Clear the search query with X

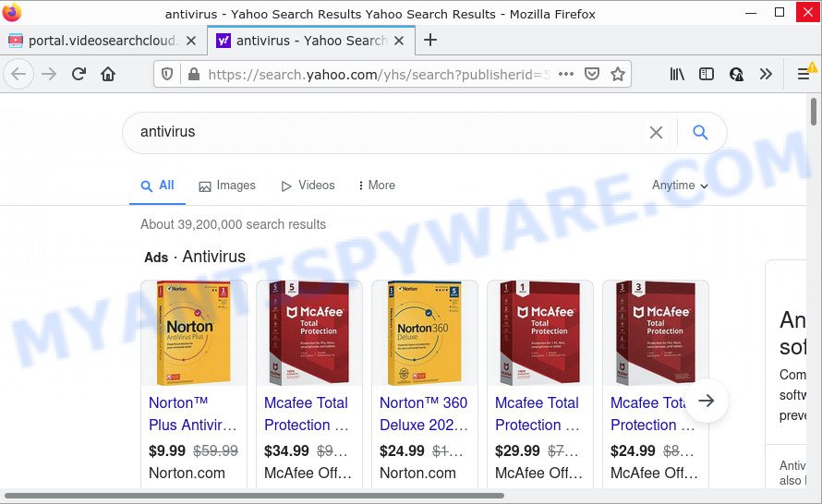tap(656, 132)
